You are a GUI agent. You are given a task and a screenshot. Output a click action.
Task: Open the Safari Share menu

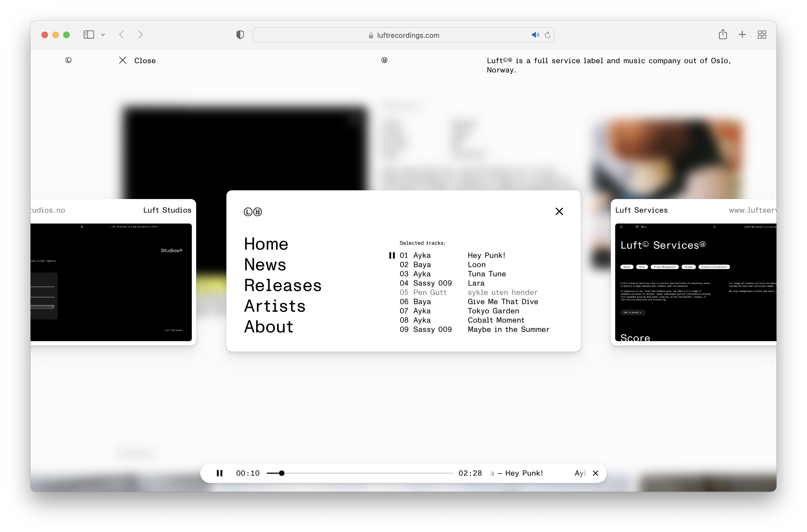pos(723,34)
